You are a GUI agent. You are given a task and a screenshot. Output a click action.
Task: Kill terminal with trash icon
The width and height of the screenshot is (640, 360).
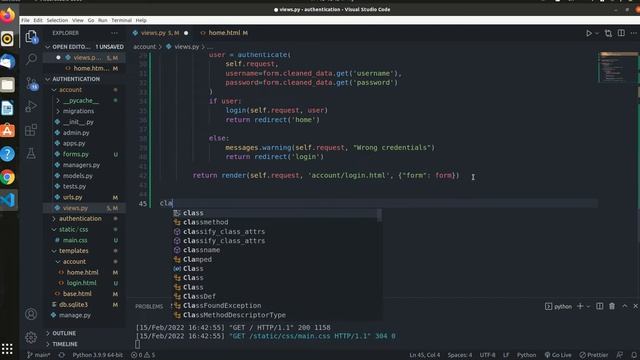click(612, 306)
